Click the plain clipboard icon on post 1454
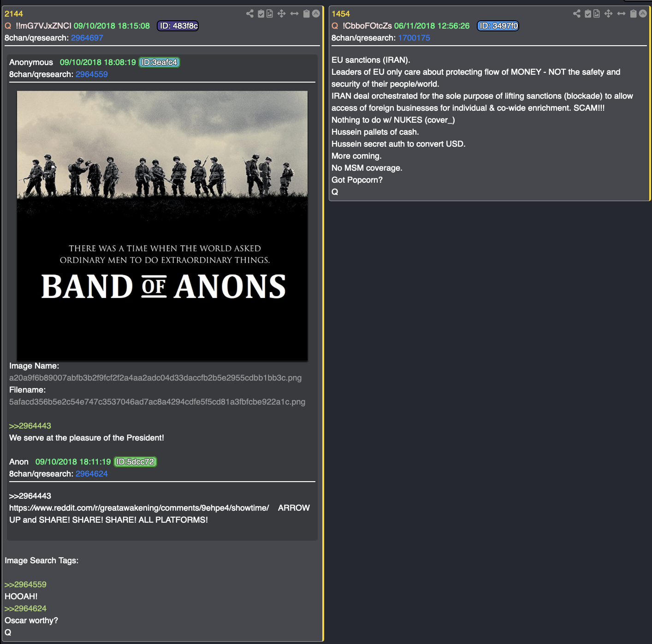The image size is (652, 644). coord(633,14)
